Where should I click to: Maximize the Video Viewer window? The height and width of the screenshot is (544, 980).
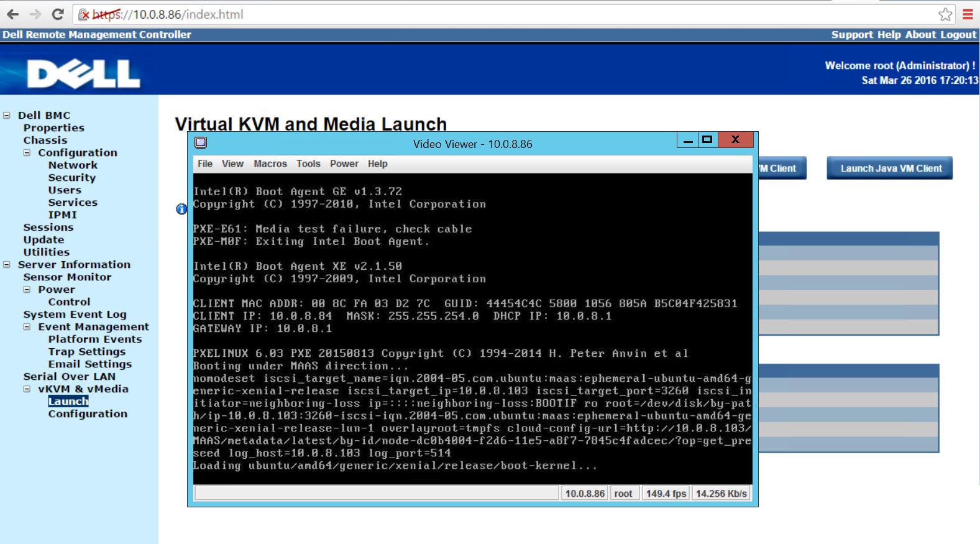tap(707, 140)
